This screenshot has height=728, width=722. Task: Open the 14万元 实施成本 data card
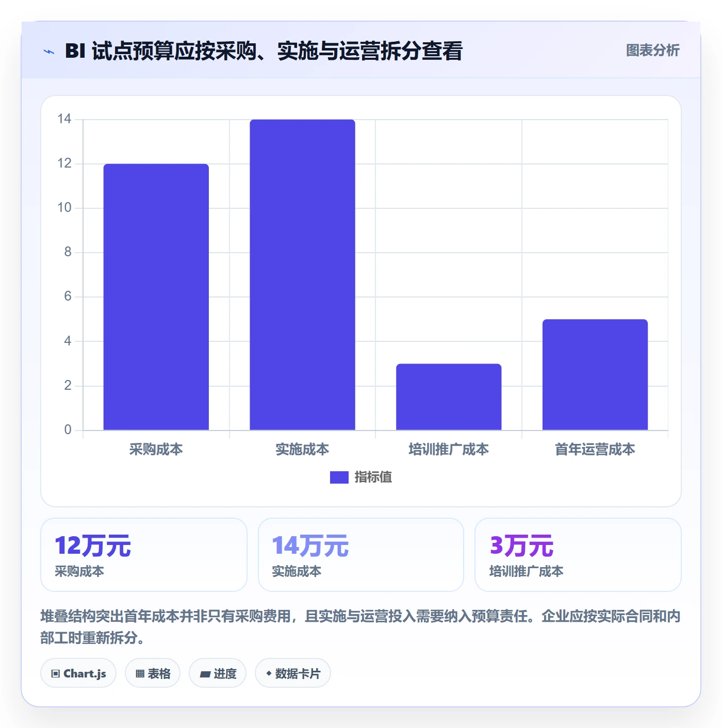[361, 555]
